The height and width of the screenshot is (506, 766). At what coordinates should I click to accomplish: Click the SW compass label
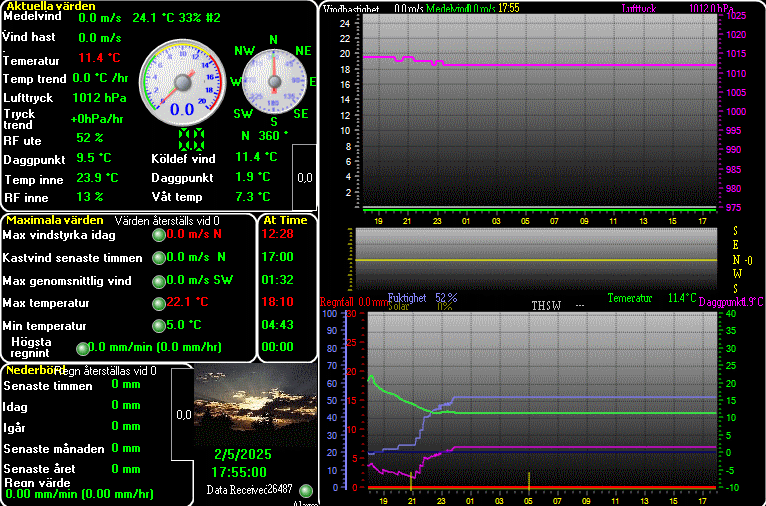(243, 114)
